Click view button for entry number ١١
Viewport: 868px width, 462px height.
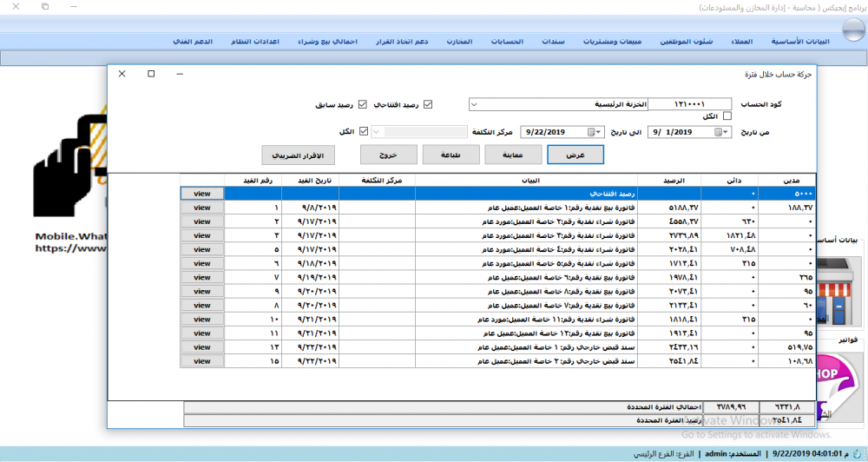(202, 333)
